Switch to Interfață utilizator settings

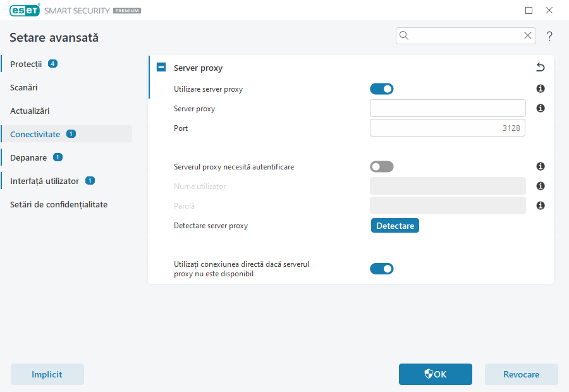pyautogui.click(x=44, y=180)
